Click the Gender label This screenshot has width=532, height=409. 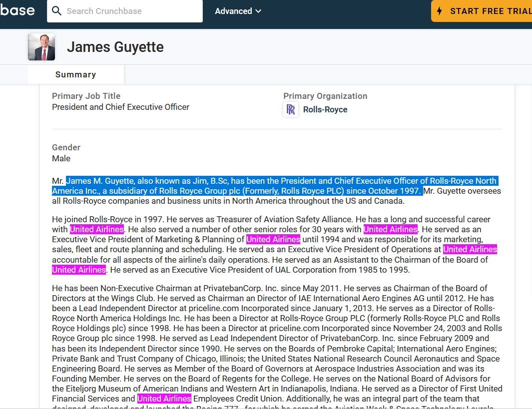coord(66,147)
